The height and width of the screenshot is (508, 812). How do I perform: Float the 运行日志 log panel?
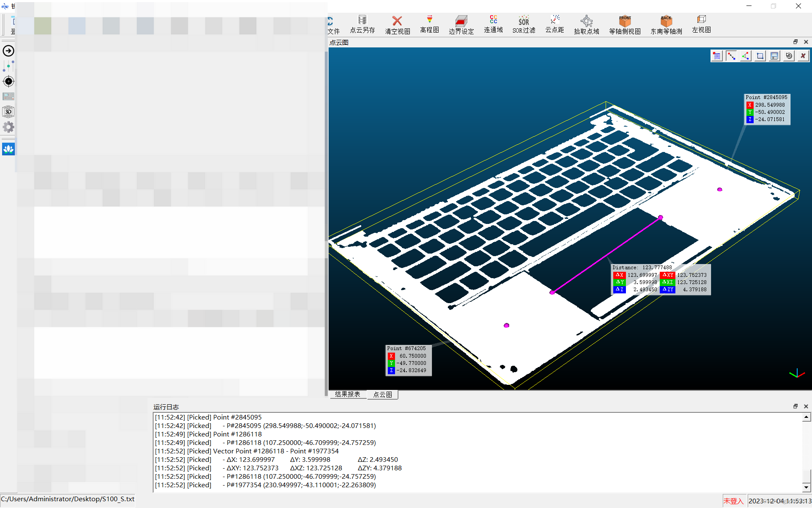[795, 406]
